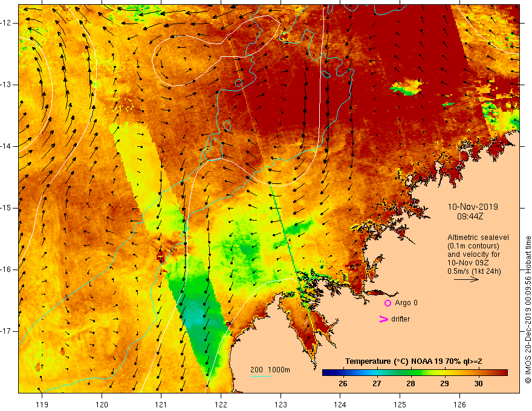Click the 120 longitude axis label
The image size is (532, 411).
click(x=102, y=404)
